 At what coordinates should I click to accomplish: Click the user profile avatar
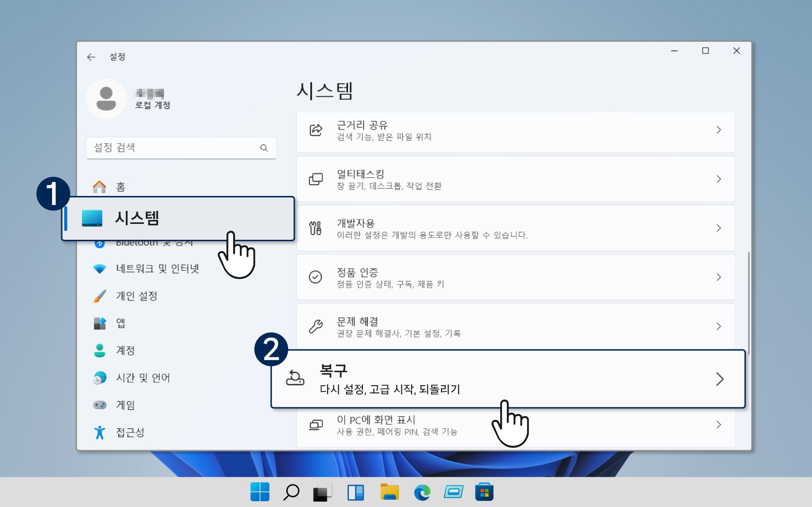click(x=106, y=99)
